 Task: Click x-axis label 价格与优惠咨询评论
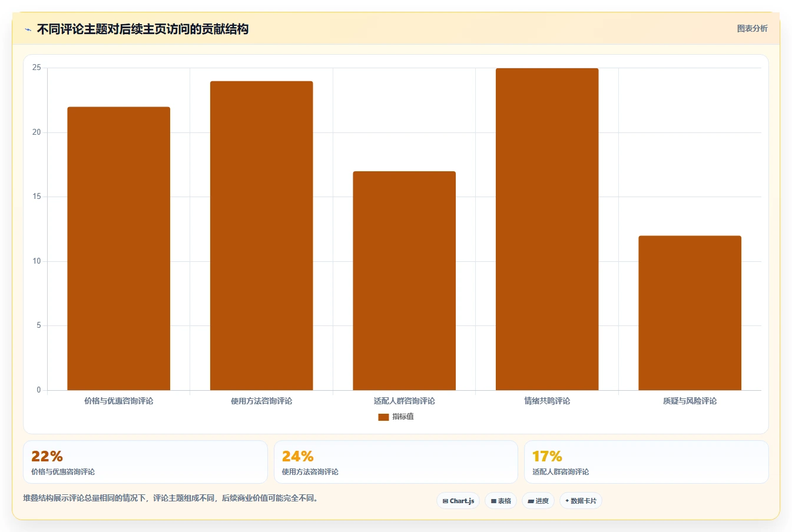click(x=119, y=401)
